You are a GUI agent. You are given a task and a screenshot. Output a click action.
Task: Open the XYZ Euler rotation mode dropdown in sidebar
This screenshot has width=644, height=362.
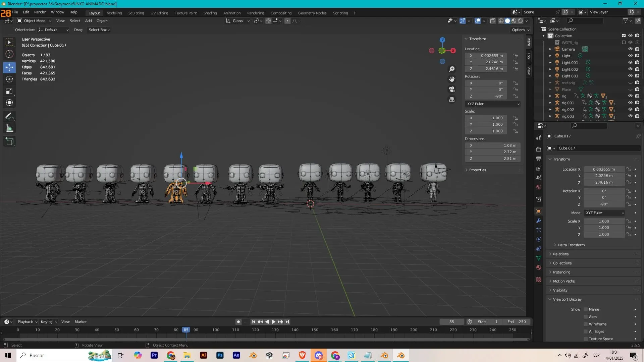coord(493,104)
